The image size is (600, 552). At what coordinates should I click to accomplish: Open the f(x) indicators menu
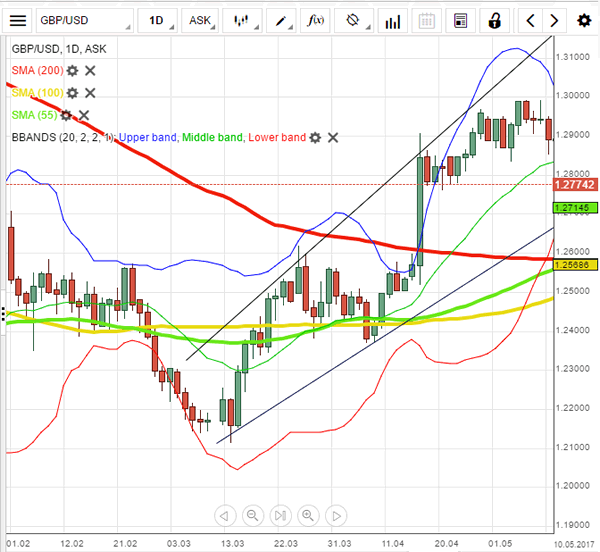tap(316, 21)
